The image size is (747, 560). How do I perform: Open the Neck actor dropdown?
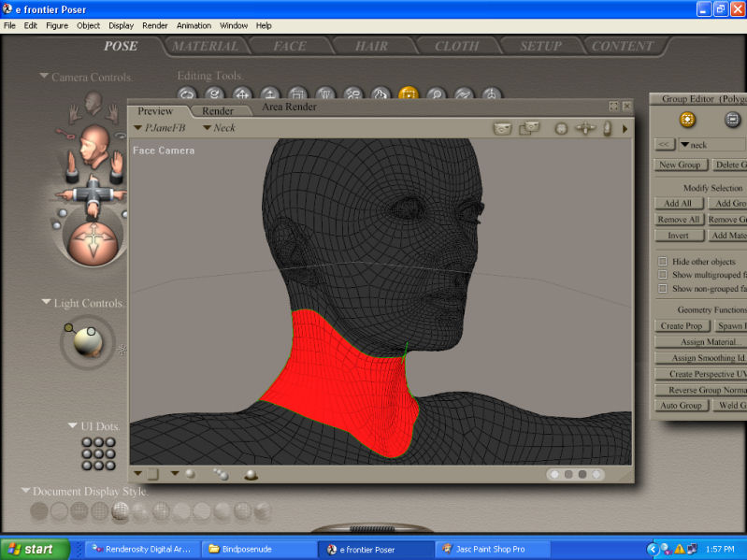click(219, 128)
